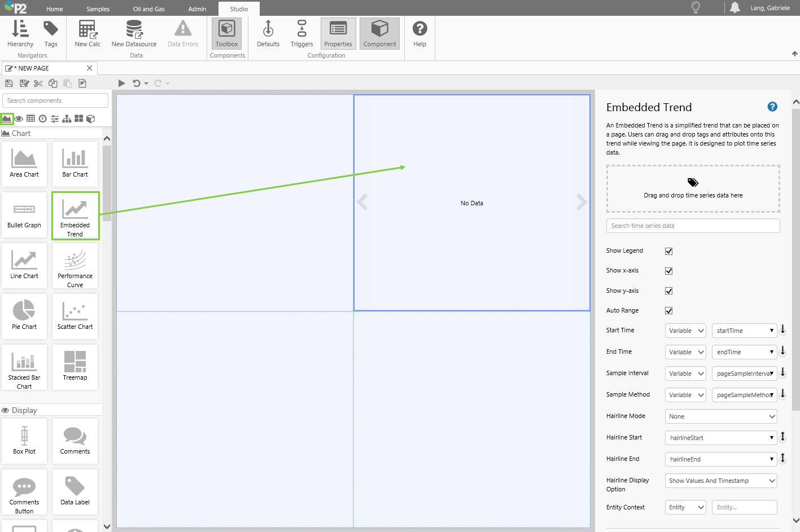Click the Toolbox button
The height and width of the screenshot is (532, 800).
click(x=226, y=33)
